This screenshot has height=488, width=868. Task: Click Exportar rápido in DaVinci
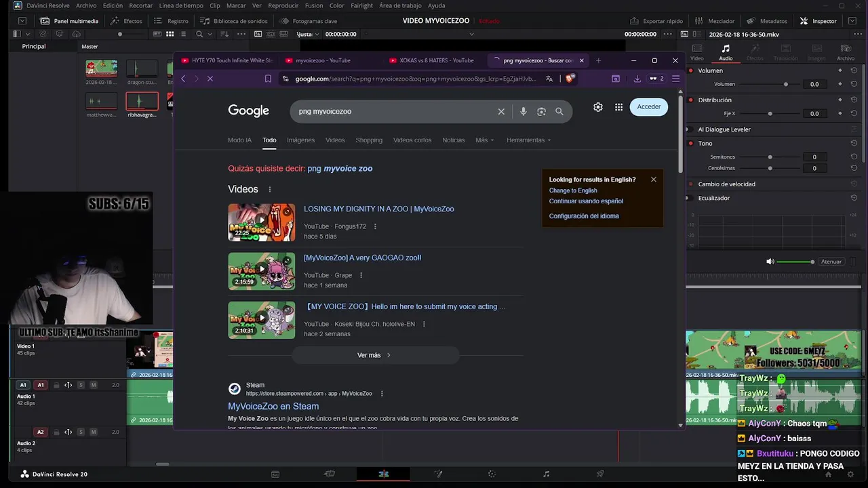tap(656, 21)
